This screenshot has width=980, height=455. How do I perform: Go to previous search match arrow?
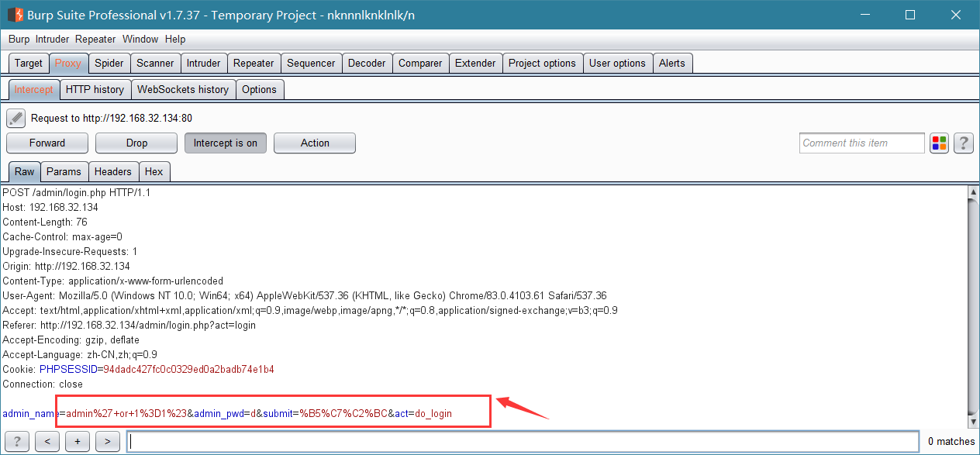(x=47, y=442)
